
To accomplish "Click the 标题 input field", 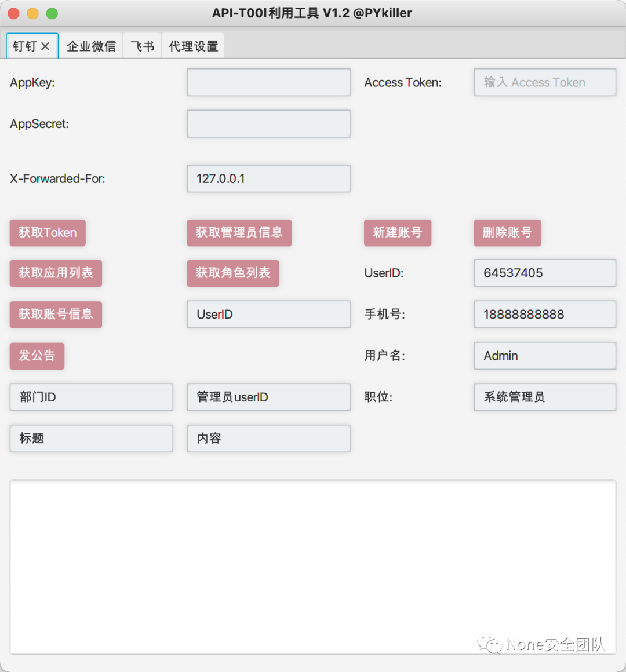I will pyautogui.click(x=92, y=439).
